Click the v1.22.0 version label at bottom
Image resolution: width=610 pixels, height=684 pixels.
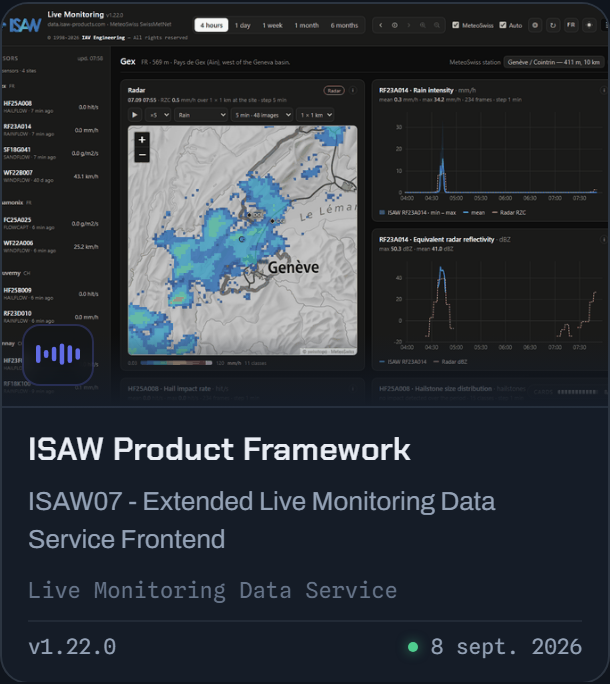click(72, 646)
